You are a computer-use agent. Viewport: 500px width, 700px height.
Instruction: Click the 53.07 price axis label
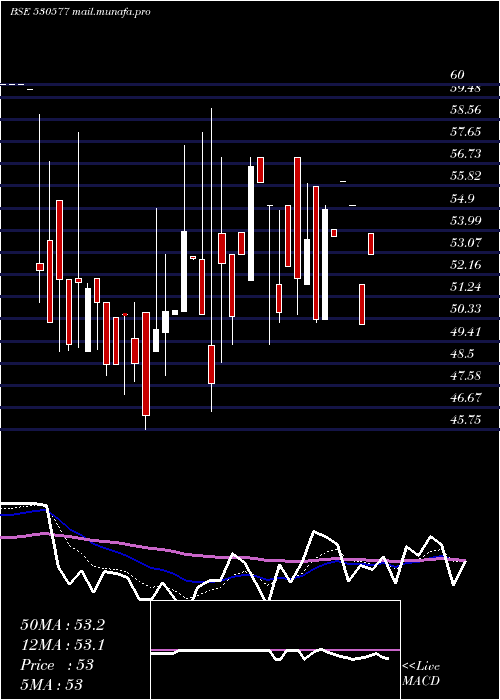click(x=466, y=243)
